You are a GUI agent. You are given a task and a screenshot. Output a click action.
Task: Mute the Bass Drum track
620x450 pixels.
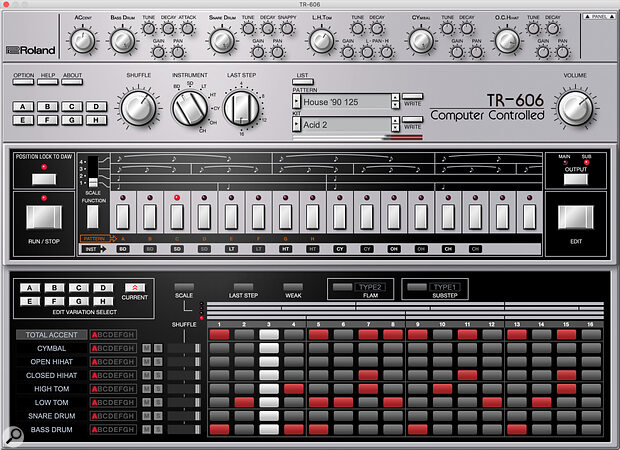pos(146,429)
